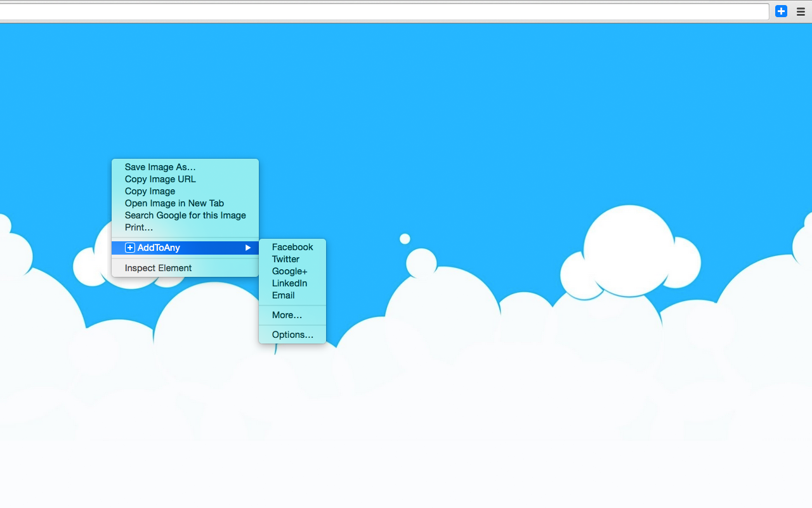Choose Inspect Element

point(157,268)
